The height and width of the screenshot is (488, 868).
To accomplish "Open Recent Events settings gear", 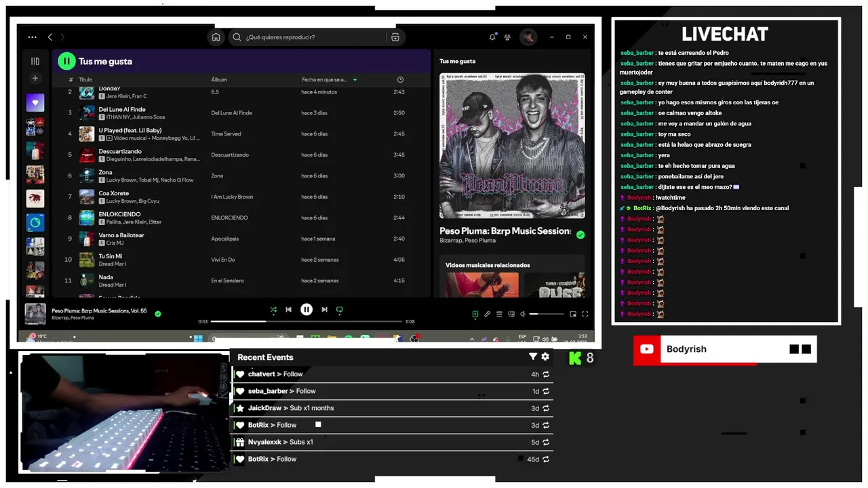I will [x=545, y=357].
